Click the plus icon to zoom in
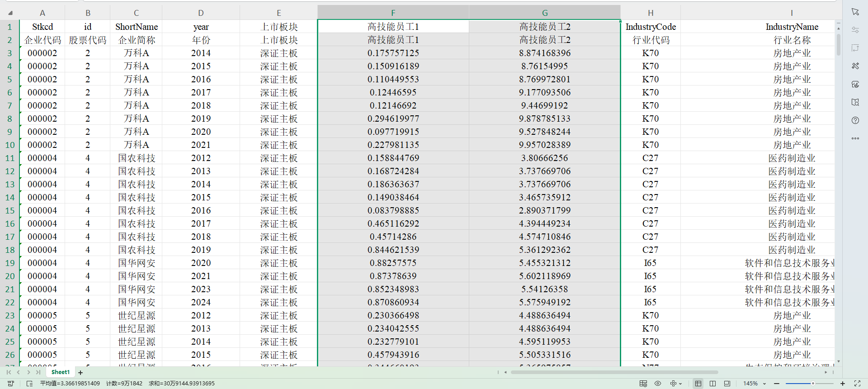The image size is (868, 389). point(843,384)
